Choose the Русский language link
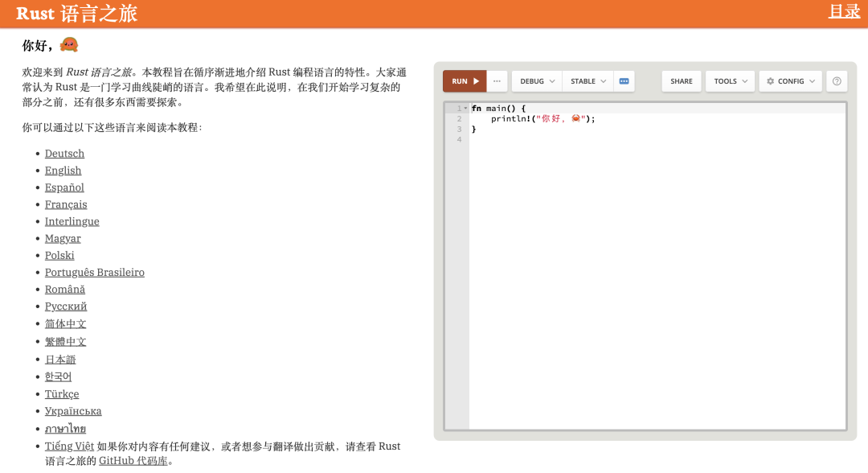Viewport: 868px width, 473px height. [x=66, y=306]
